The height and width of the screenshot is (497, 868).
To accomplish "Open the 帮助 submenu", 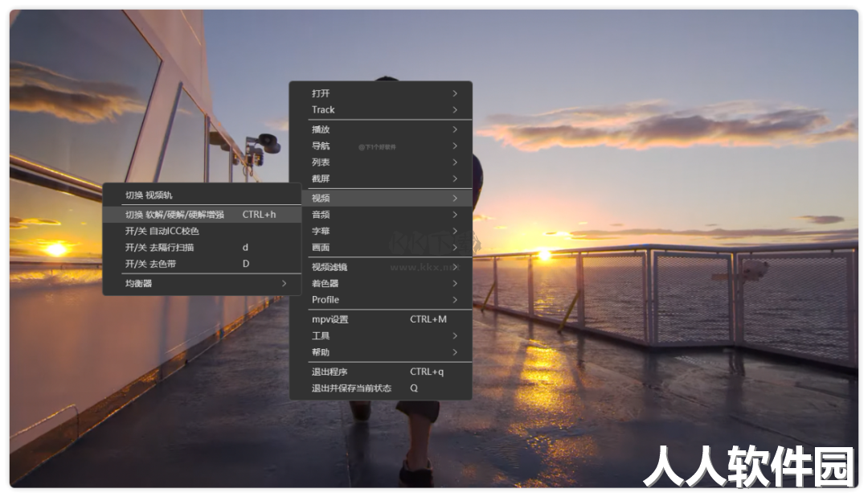I will click(381, 351).
